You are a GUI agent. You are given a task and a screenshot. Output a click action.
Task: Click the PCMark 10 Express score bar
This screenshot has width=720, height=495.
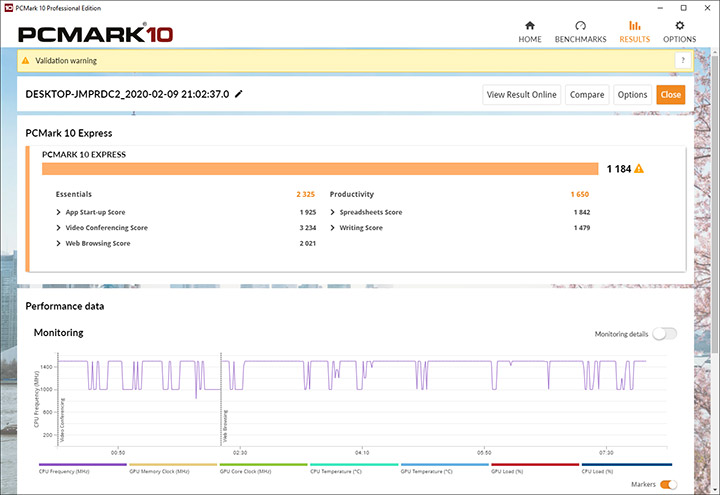(x=320, y=169)
